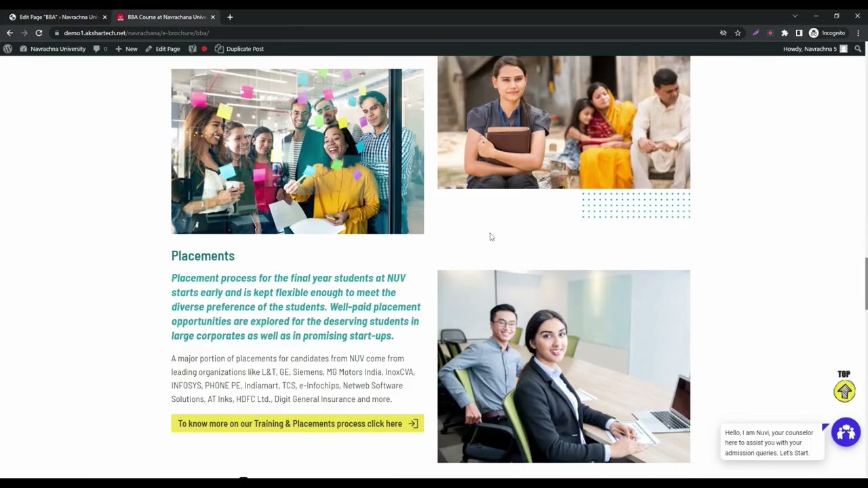The width and height of the screenshot is (868, 488).
Task: Click the italic placement process paragraph
Action: click(296, 307)
